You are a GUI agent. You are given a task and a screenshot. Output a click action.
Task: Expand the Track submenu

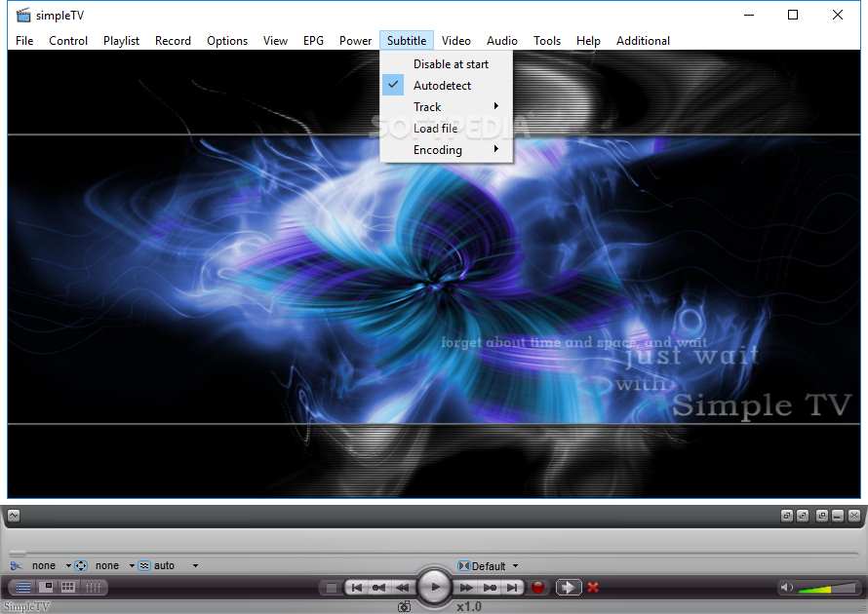click(446, 107)
